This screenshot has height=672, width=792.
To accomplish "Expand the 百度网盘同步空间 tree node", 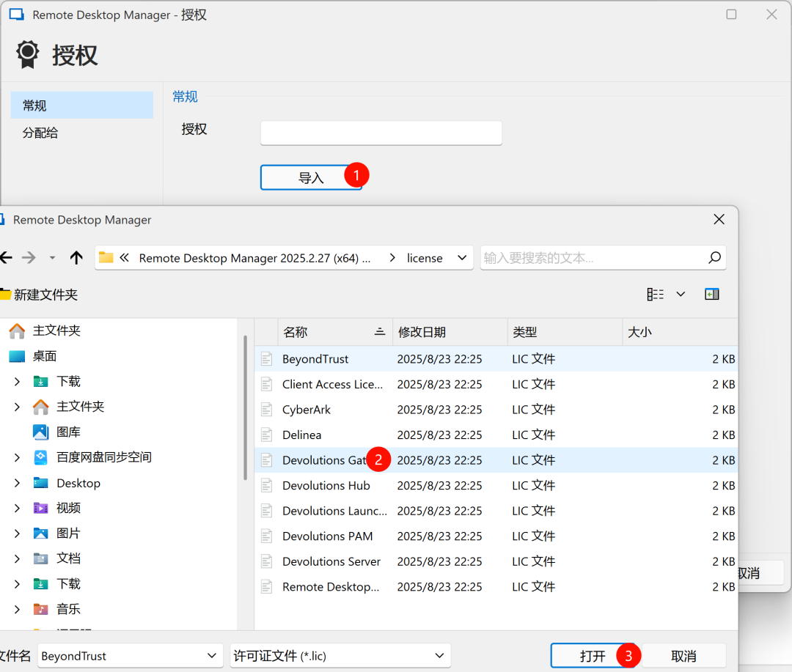I will (x=17, y=457).
